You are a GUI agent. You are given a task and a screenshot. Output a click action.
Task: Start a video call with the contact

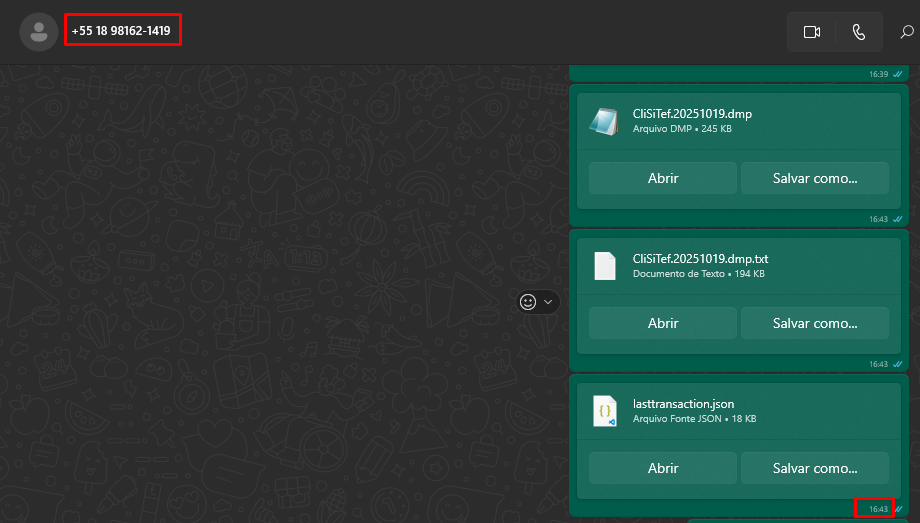point(811,32)
